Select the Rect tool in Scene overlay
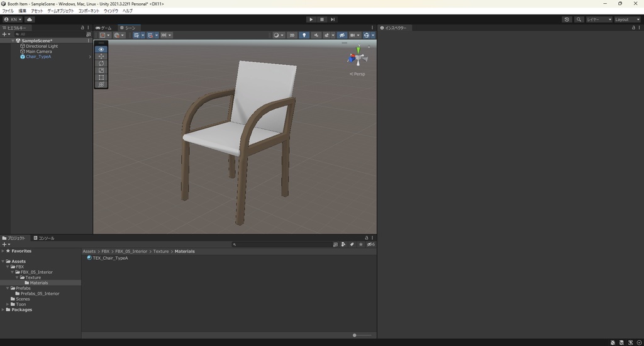 (101, 77)
